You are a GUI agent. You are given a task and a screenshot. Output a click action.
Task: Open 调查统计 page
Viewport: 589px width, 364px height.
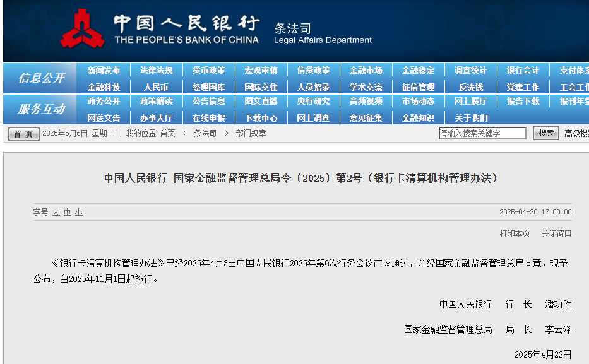470,70
